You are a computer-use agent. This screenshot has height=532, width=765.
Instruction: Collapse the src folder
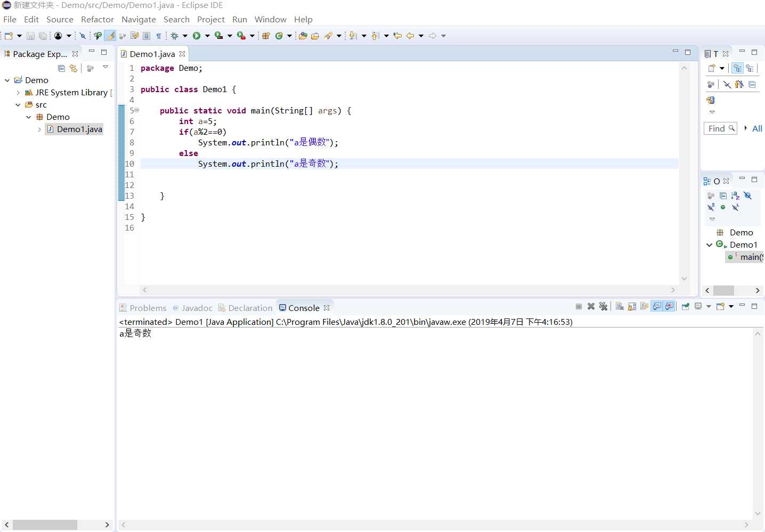pyautogui.click(x=18, y=105)
